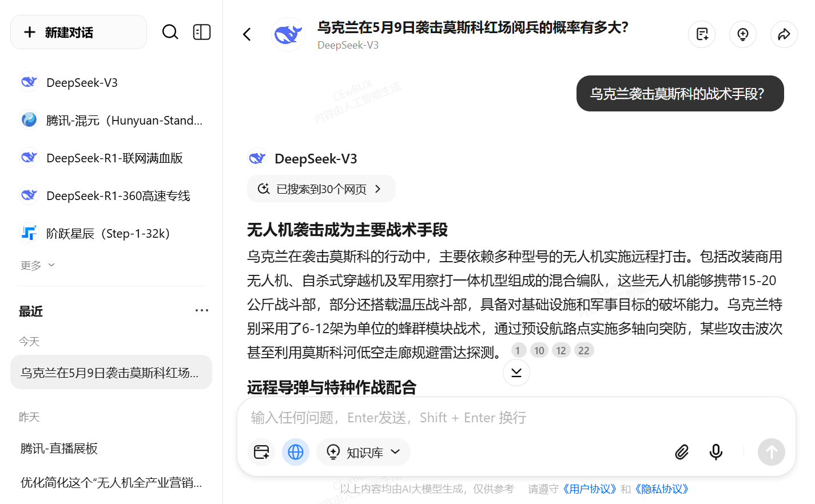Click the DeepSeek-V3 subtitle under the title
This screenshot has width=815, height=504.
(x=348, y=45)
